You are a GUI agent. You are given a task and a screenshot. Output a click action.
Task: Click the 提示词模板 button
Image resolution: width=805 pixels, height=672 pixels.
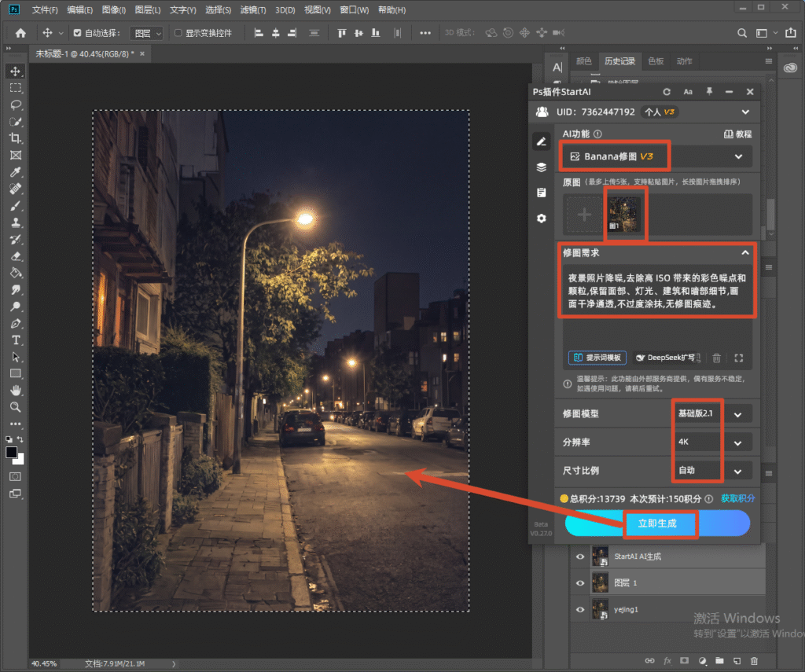(597, 358)
